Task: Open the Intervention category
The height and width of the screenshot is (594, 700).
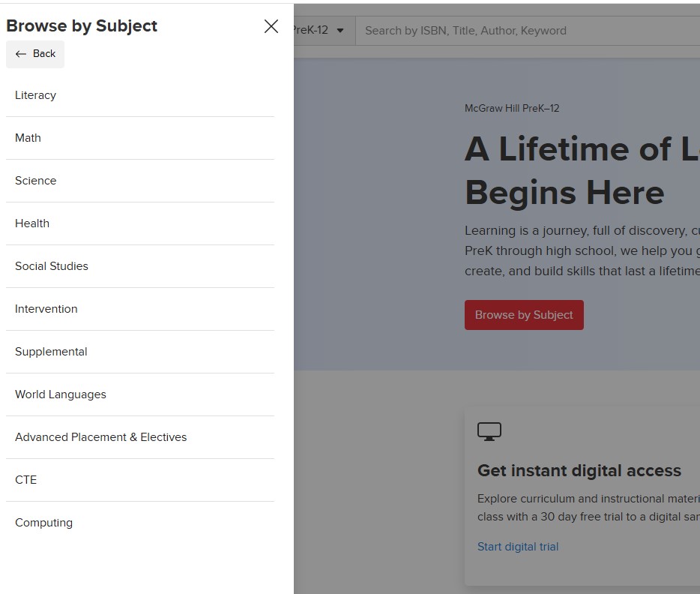Action: (46, 309)
